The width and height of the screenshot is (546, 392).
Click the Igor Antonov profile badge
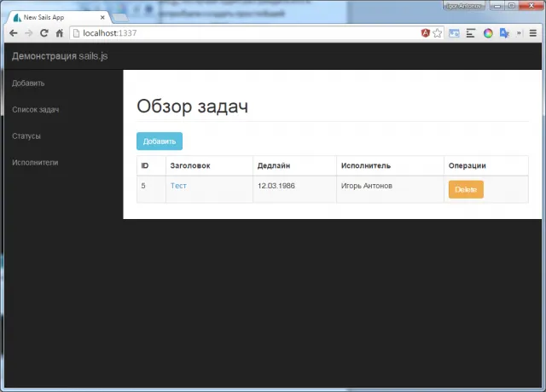[x=464, y=6]
